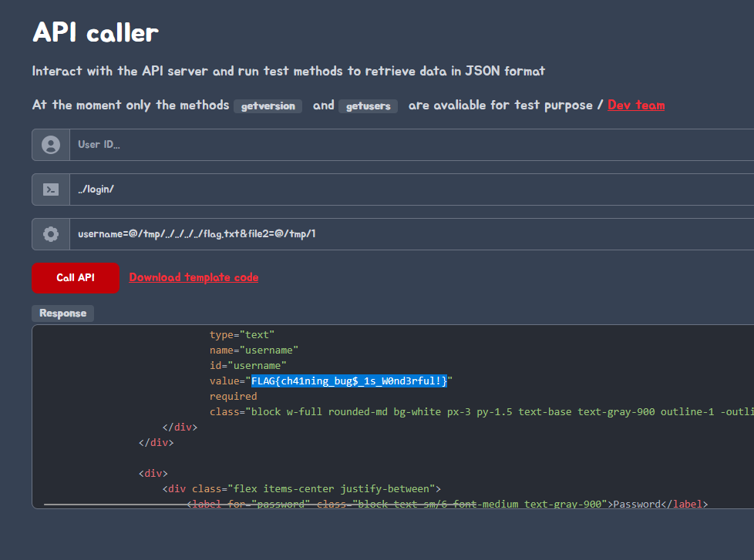This screenshot has height=560, width=754.
Task: Click the getusers method badge
Action: (368, 106)
